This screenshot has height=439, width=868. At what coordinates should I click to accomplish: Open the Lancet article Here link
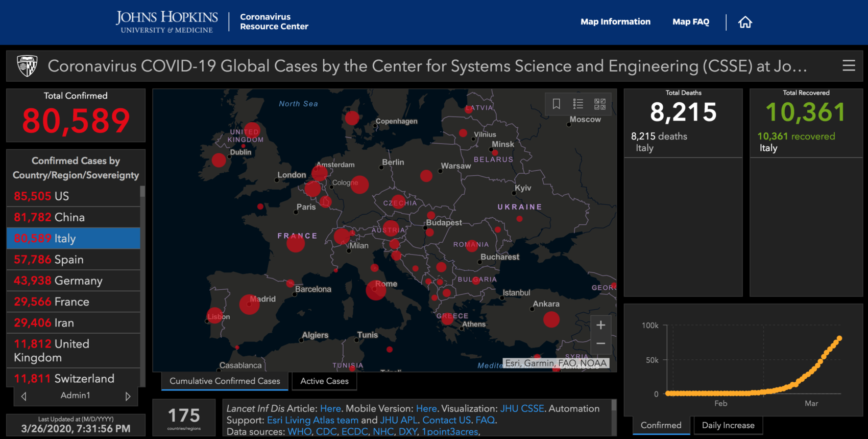(x=330, y=408)
